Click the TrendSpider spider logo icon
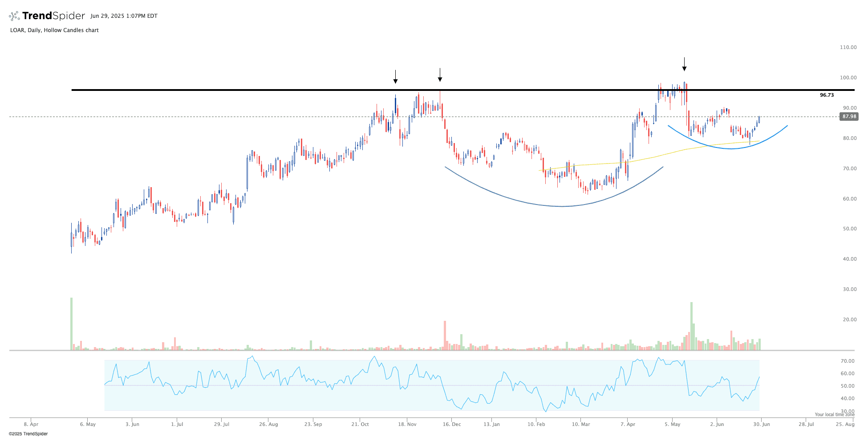This screenshot has width=868, height=438. pos(14,16)
